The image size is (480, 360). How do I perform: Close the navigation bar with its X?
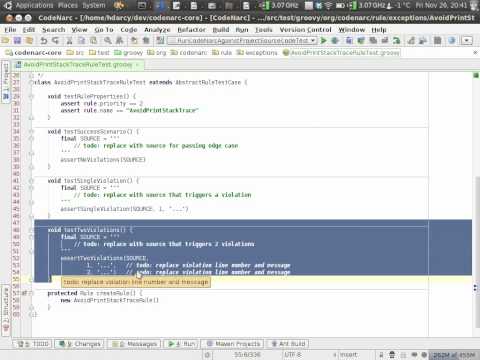coord(475,53)
